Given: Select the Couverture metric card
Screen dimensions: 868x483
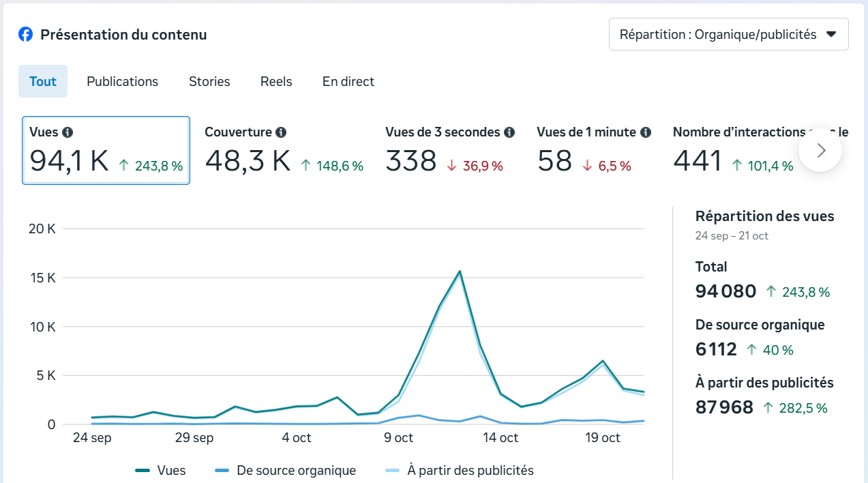Looking at the screenshot, I should coord(284,151).
